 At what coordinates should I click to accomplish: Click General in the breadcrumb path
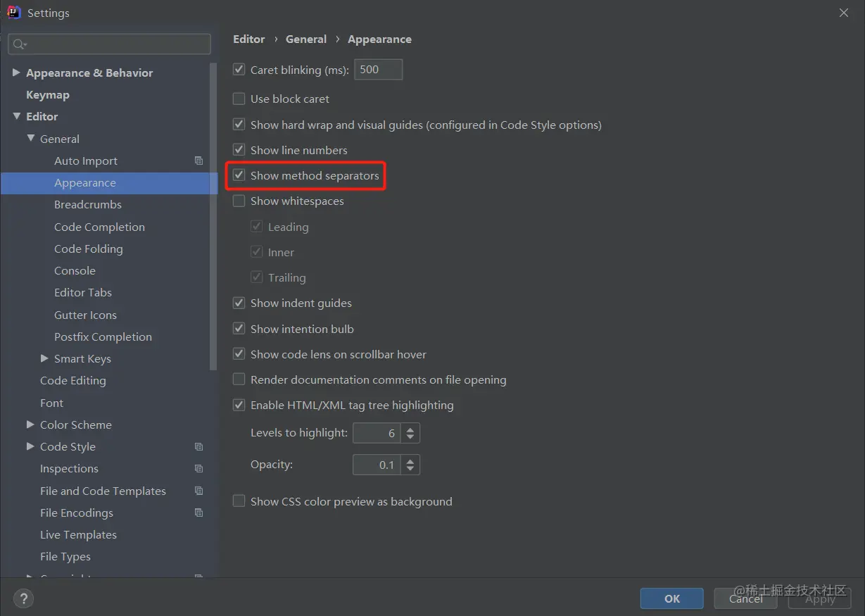[306, 39]
